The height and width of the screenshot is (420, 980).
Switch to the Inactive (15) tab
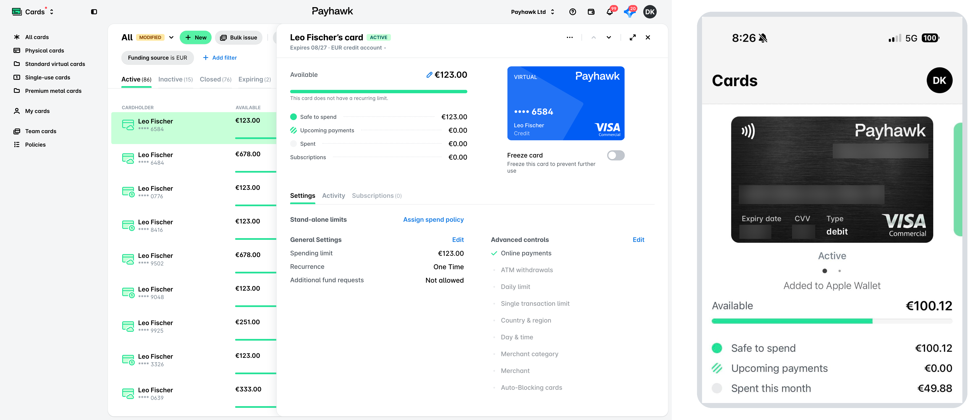(175, 79)
